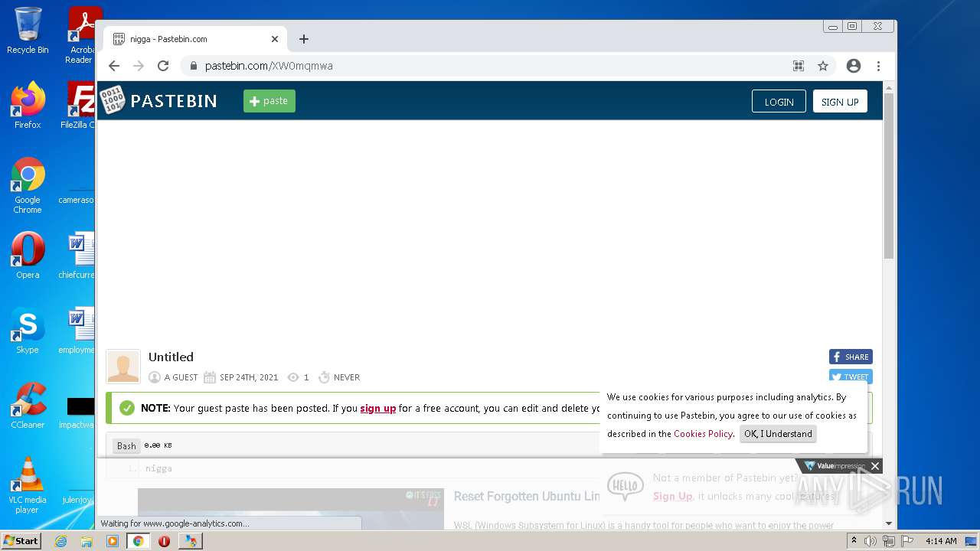Click the guest avatar image
980x551 pixels.
[123, 367]
